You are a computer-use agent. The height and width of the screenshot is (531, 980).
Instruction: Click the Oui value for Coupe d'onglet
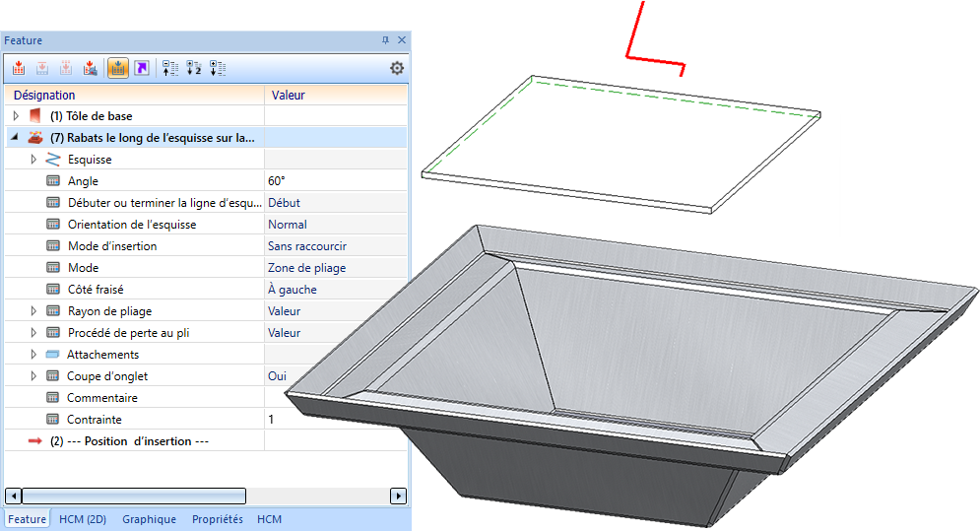click(x=277, y=376)
